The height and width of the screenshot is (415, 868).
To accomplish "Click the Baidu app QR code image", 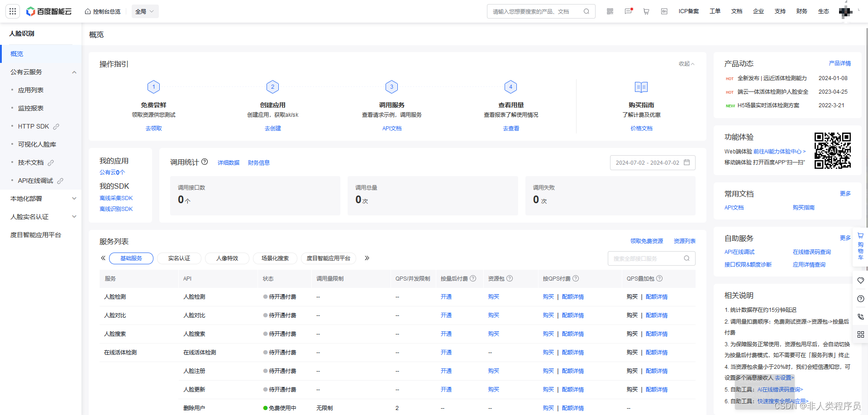I will 832,151.
